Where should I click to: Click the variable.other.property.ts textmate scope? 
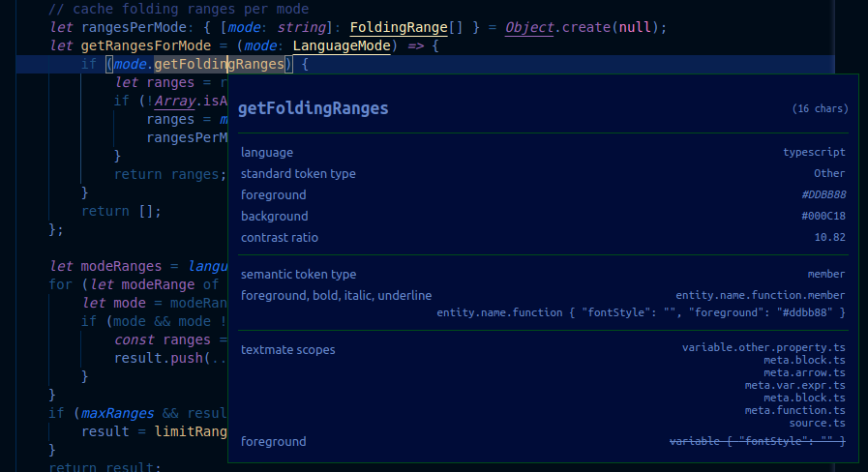point(763,348)
